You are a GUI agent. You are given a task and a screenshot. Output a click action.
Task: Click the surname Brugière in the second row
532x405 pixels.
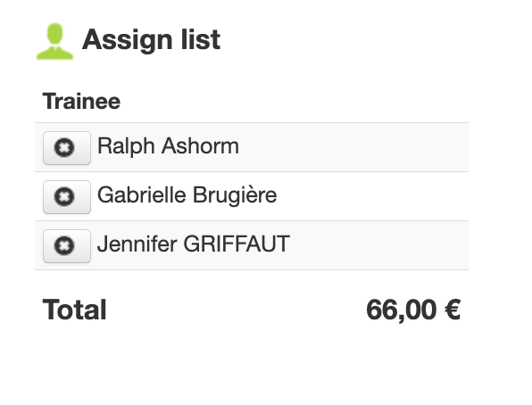point(235,195)
